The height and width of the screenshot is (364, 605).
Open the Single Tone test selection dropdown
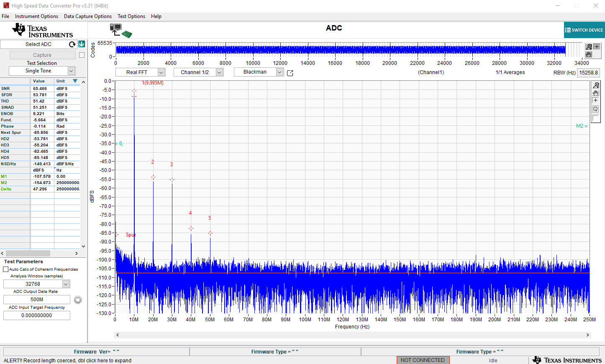coord(71,71)
